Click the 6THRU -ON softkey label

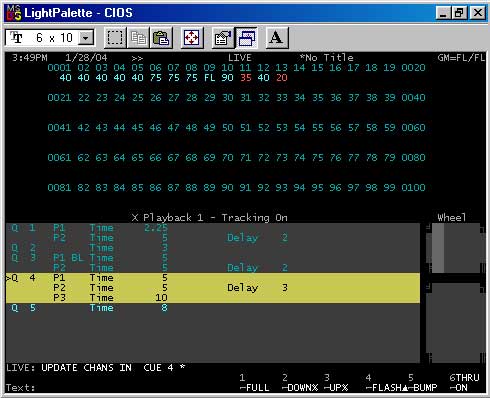[464, 383]
